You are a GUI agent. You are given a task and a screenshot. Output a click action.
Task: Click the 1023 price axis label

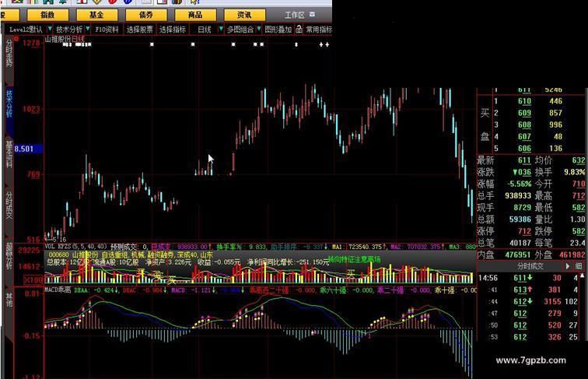click(x=31, y=109)
